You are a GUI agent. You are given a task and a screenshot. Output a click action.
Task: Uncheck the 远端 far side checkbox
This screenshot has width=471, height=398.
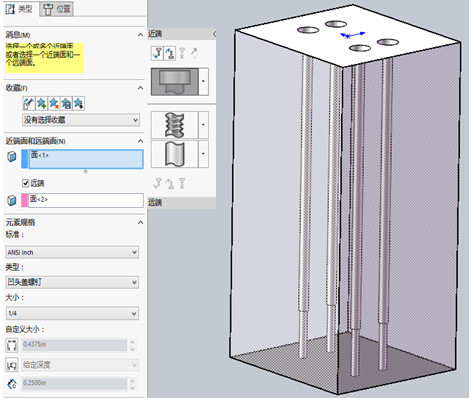tap(25, 183)
